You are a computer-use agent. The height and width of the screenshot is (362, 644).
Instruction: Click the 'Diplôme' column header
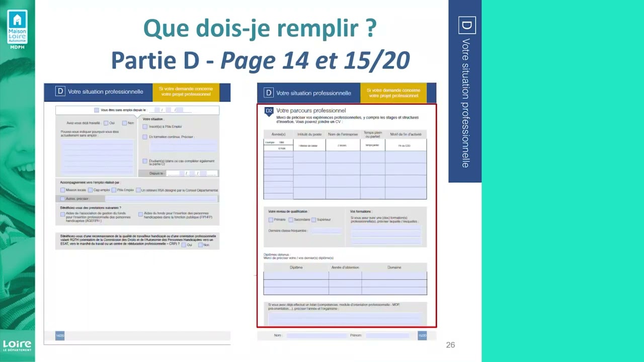[x=296, y=267]
